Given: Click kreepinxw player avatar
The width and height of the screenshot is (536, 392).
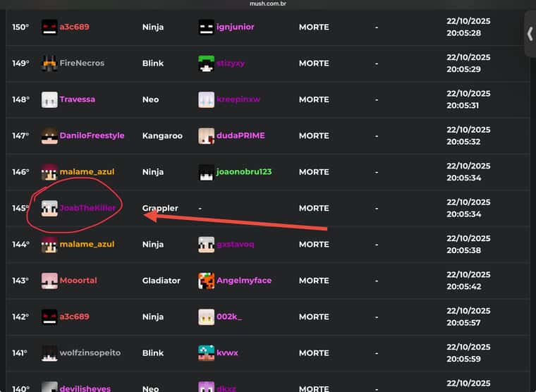Looking at the screenshot, I should 207,99.
